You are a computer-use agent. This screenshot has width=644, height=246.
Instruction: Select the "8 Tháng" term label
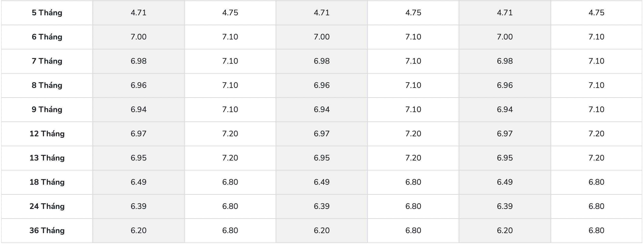coord(47,85)
